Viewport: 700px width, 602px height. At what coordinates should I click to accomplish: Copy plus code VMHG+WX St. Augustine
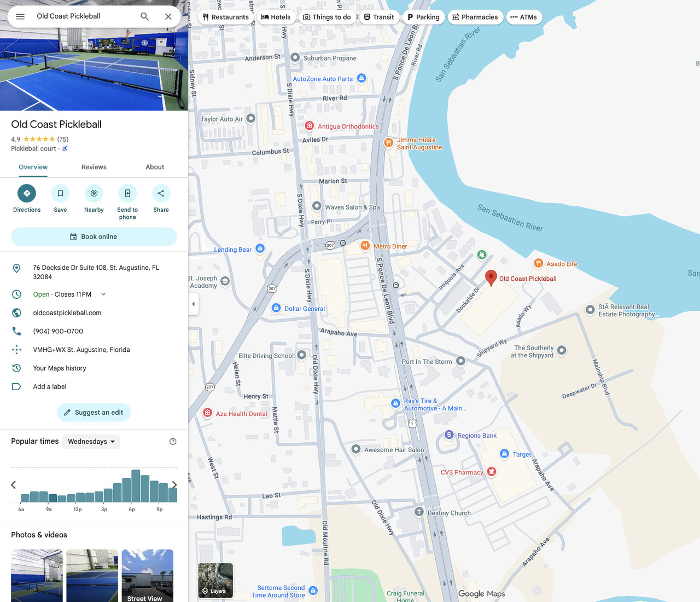pyautogui.click(x=81, y=350)
